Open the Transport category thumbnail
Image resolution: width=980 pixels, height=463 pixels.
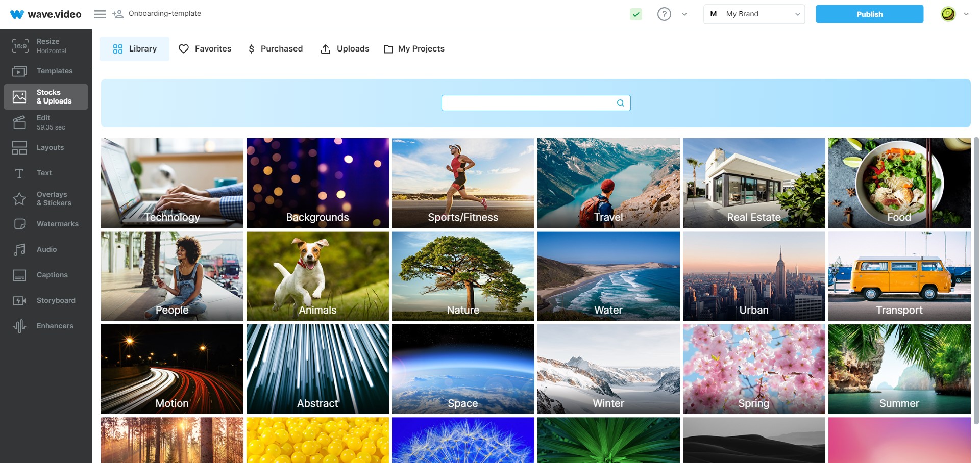pos(899,276)
